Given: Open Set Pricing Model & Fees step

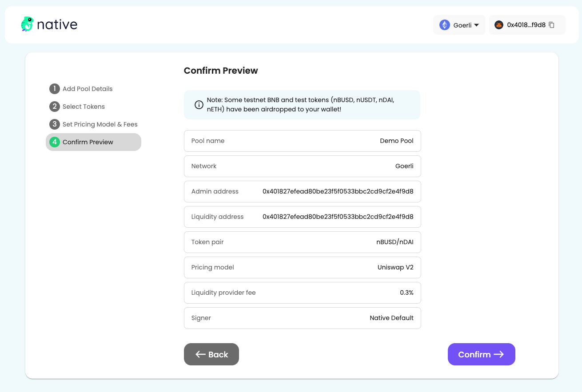Looking at the screenshot, I should point(100,124).
